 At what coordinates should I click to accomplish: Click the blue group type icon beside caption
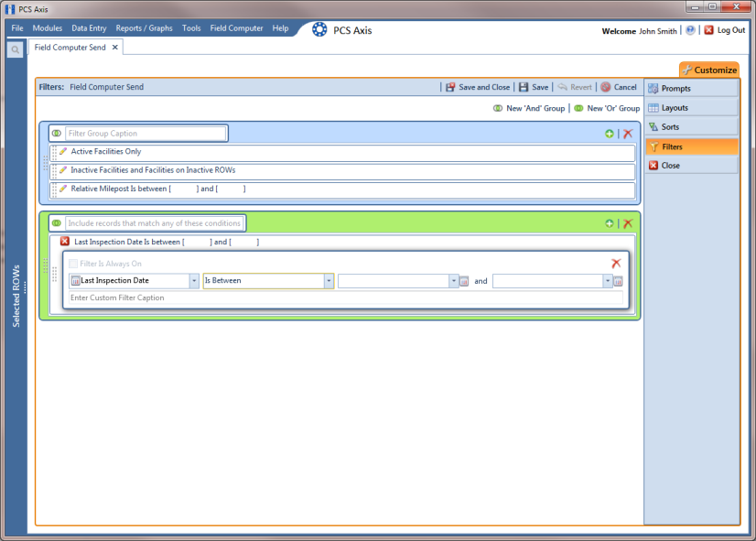[57, 133]
